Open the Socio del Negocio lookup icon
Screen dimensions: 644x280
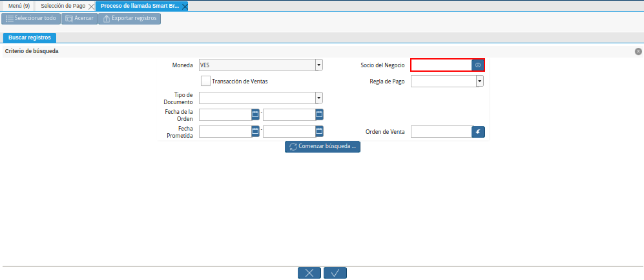click(478, 65)
